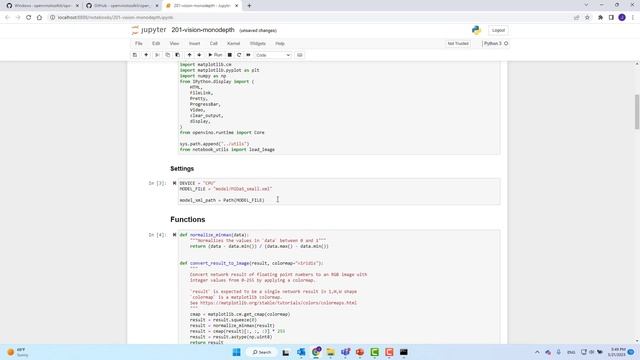Screen dimensions: 640x360
Task: Open the taskbar clock and date
Action: tap(618, 352)
